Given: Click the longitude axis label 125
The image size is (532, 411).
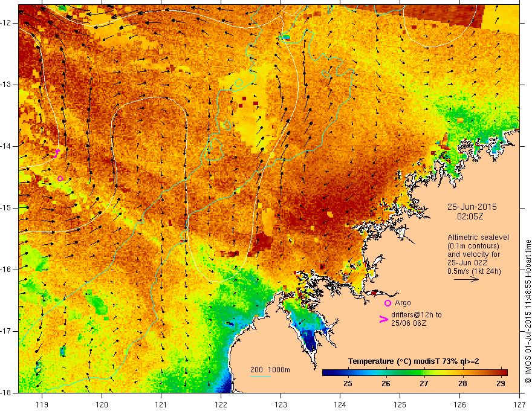Looking at the screenshot, I should (400, 404).
